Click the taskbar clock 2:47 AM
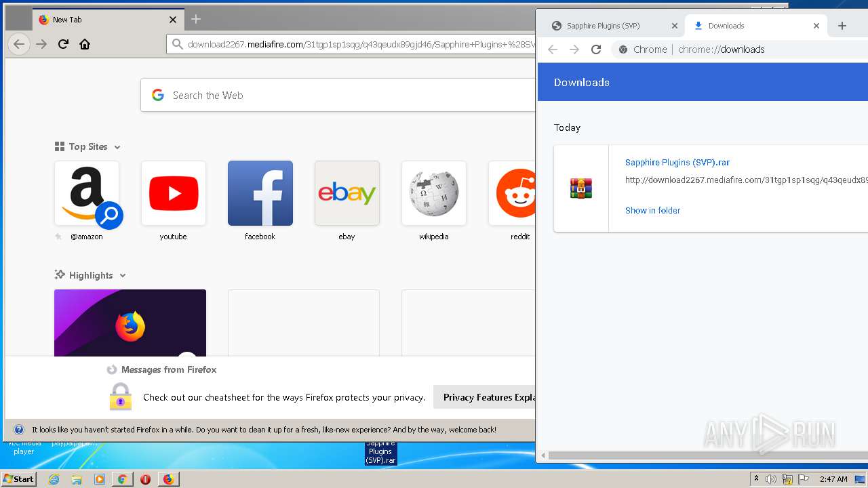Image resolution: width=868 pixels, height=488 pixels. click(833, 479)
